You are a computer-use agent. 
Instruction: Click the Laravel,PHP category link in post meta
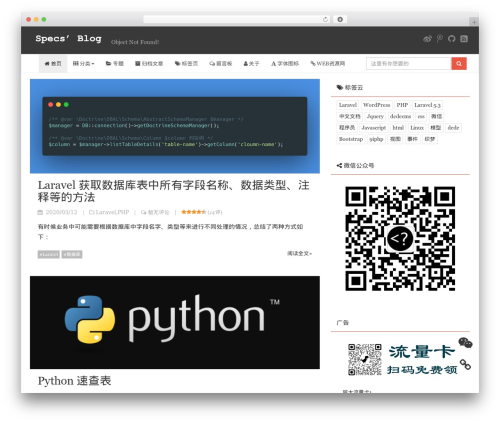112,212
